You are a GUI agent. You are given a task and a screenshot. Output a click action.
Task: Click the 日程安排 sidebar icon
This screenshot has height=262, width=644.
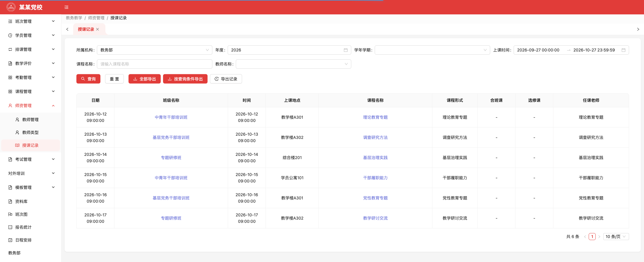coord(10,240)
